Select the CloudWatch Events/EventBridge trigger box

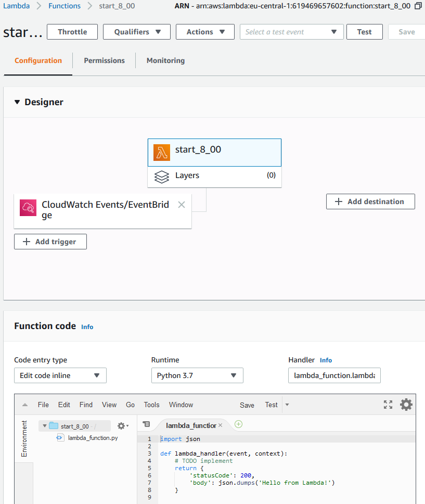pyautogui.click(x=103, y=211)
